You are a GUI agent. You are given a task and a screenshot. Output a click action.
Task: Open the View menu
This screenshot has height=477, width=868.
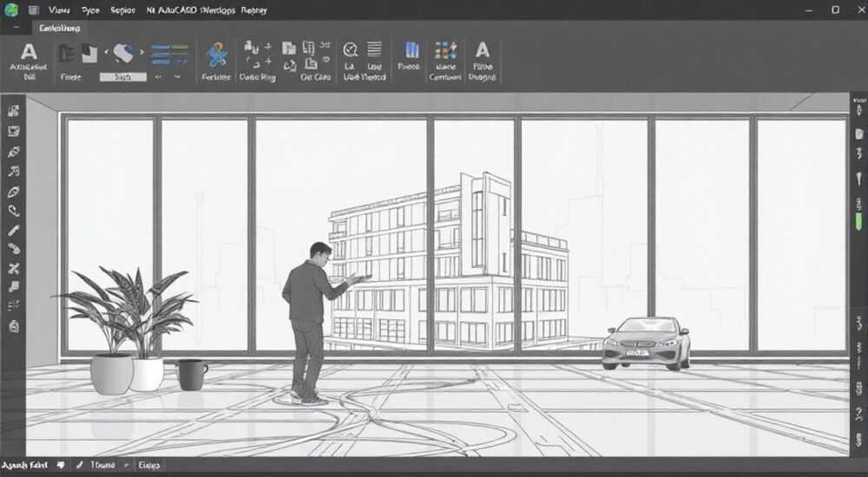59,10
